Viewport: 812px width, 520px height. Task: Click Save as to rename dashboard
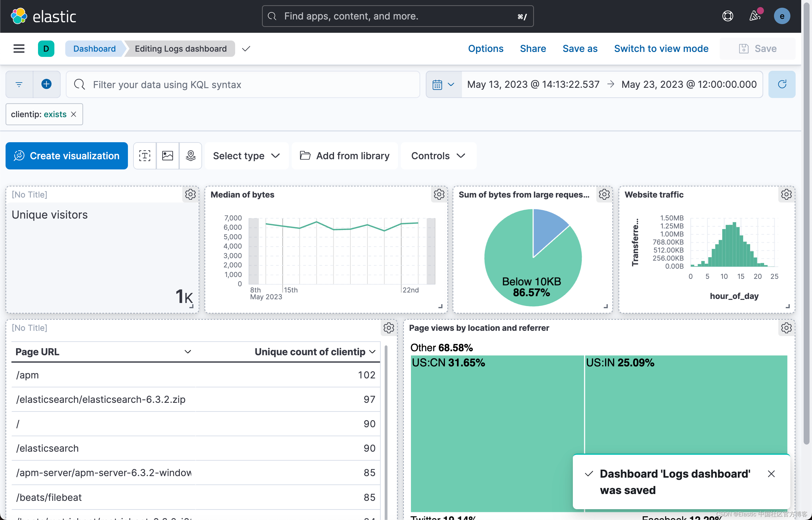tap(580, 49)
